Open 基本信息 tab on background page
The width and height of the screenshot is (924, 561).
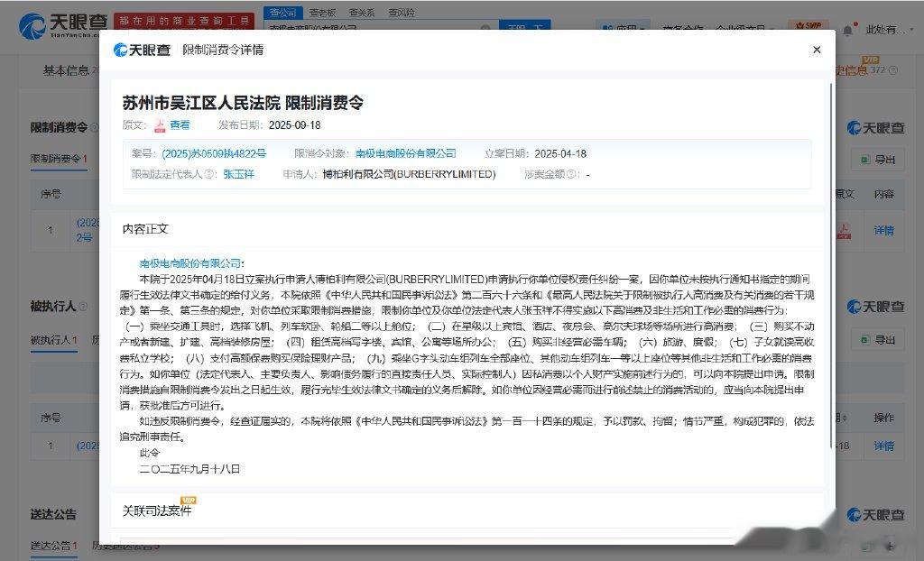coord(66,70)
